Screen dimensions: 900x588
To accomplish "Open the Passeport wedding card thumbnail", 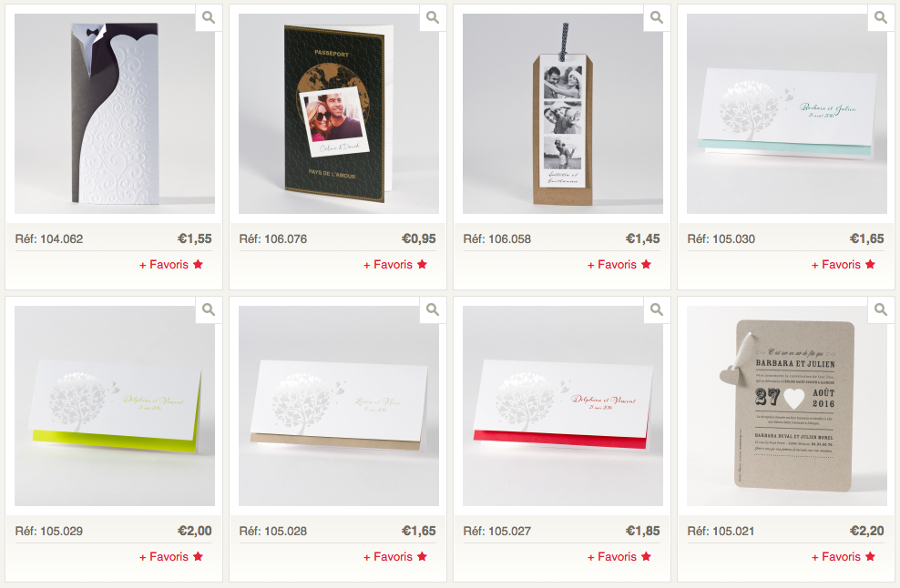I will click(x=339, y=114).
